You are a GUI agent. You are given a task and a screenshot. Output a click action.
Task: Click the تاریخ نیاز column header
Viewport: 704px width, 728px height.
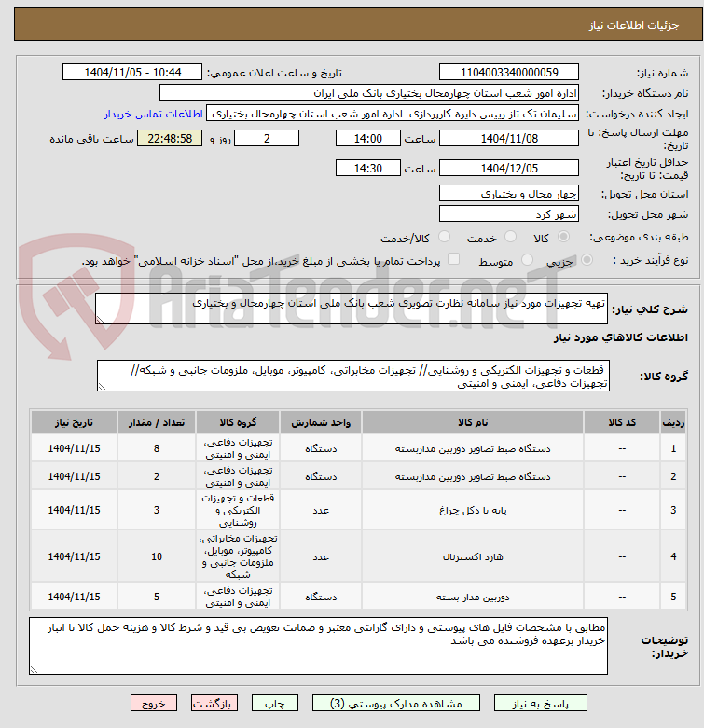click(x=74, y=422)
